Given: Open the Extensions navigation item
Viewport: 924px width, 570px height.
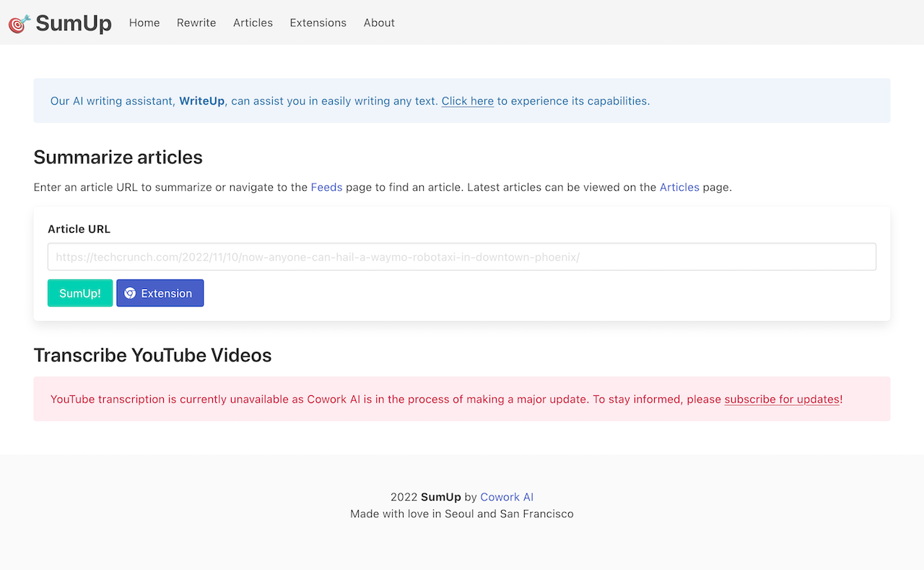Looking at the screenshot, I should pos(318,23).
